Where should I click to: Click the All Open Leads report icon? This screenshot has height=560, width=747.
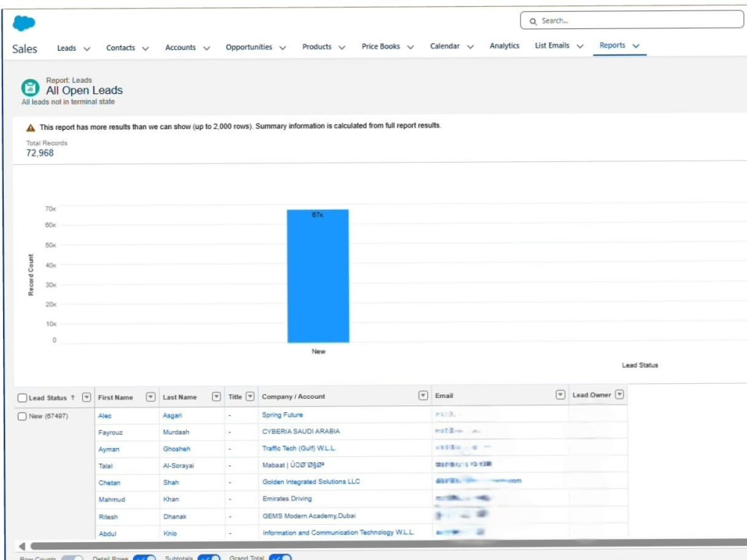30,87
